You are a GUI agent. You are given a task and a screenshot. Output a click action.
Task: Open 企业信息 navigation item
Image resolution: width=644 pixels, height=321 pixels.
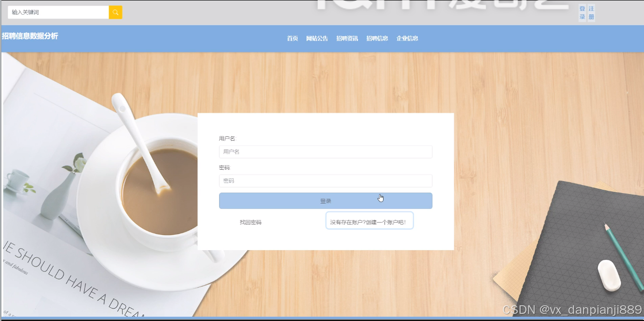407,39
